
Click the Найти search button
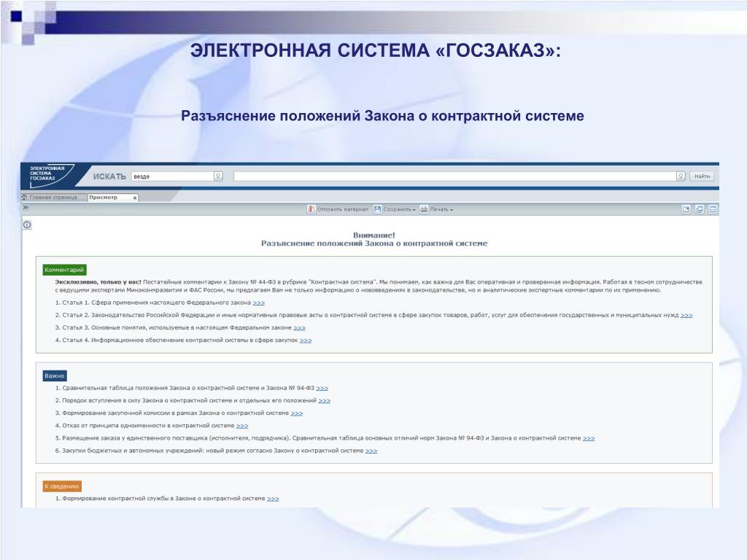(702, 176)
